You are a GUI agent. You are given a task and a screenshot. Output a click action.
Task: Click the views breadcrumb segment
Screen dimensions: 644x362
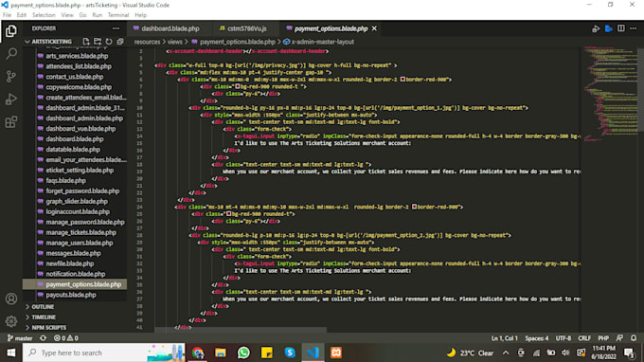pyautogui.click(x=174, y=42)
